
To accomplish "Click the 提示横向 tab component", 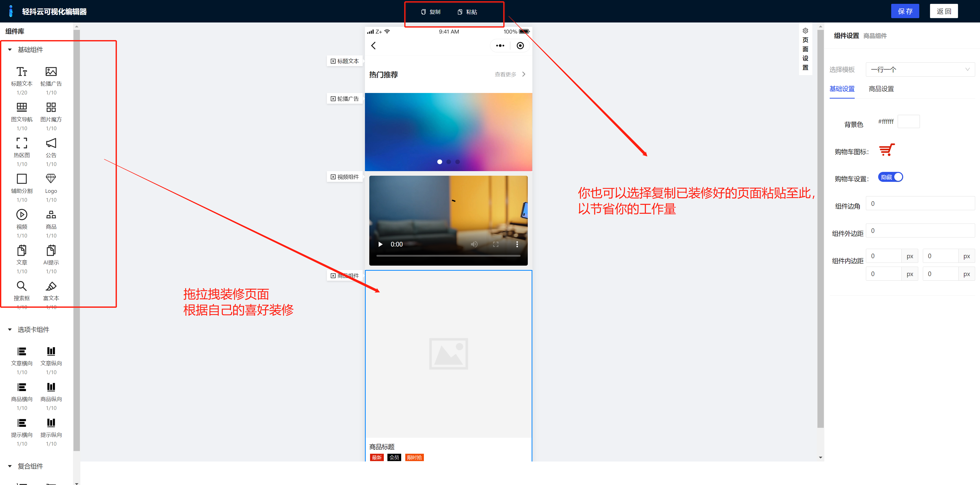I will coord(22,432).
